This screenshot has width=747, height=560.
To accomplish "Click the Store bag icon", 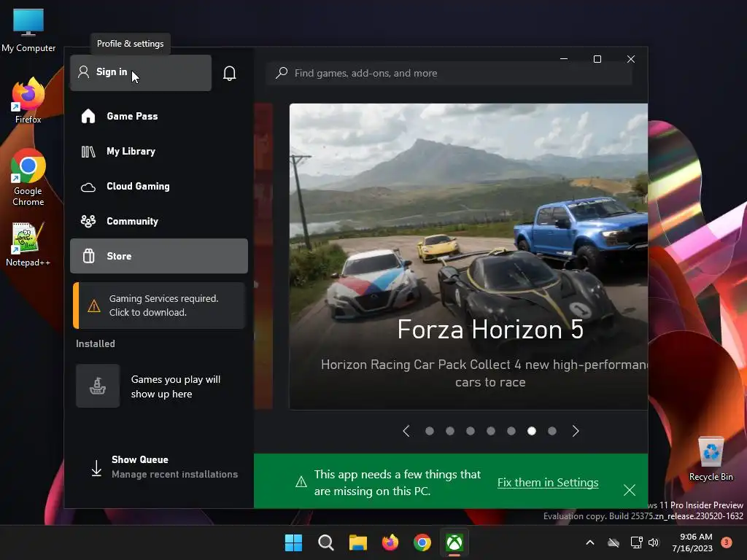I will [88, 256].
